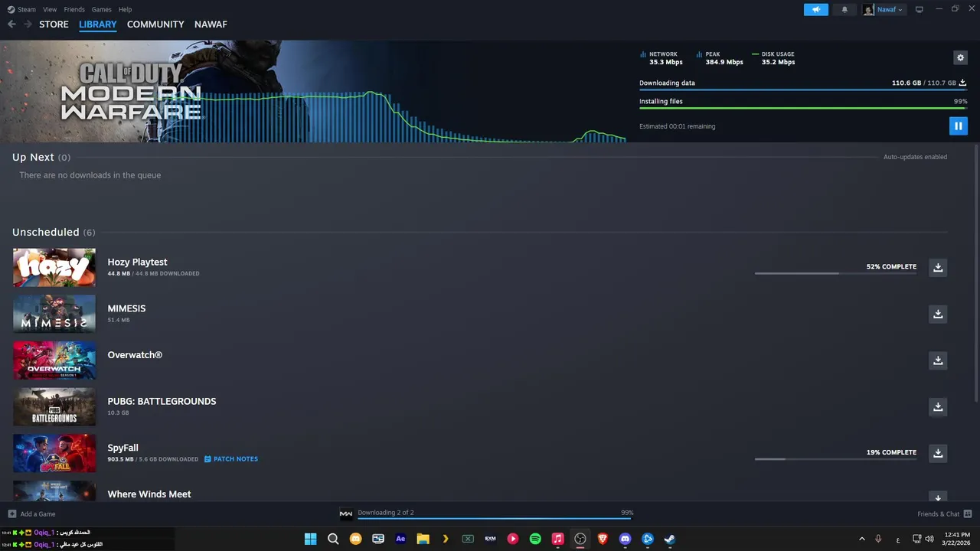Go forward with the arrow

(28, 24)
